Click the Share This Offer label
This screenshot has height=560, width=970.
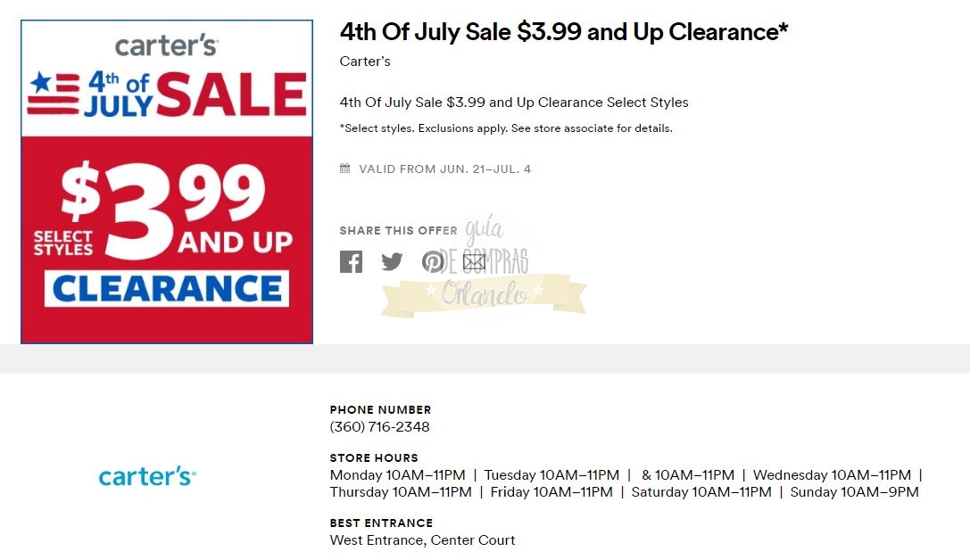[398, 231]
